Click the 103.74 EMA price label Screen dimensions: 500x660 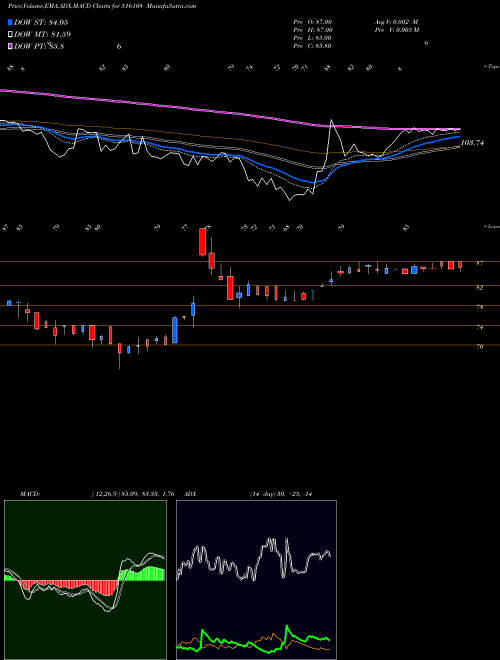(x=473, y=143)
